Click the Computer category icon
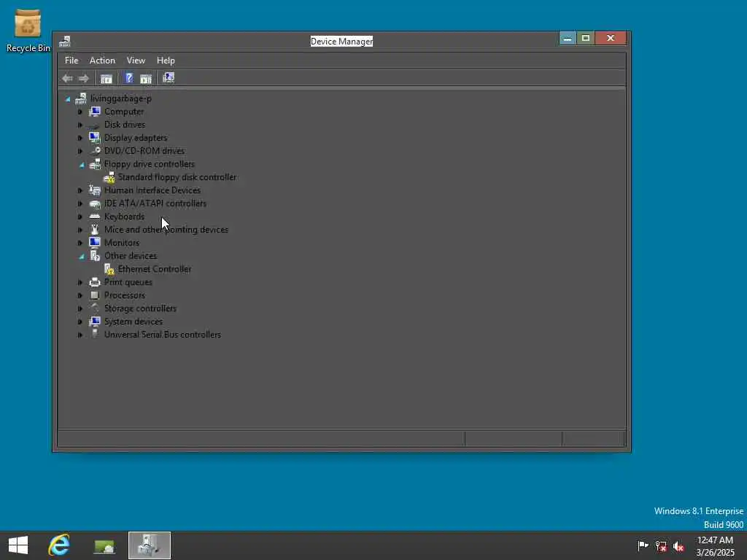Image resolution: width=747 pixels, height=560 pixels. pos(95,112)
